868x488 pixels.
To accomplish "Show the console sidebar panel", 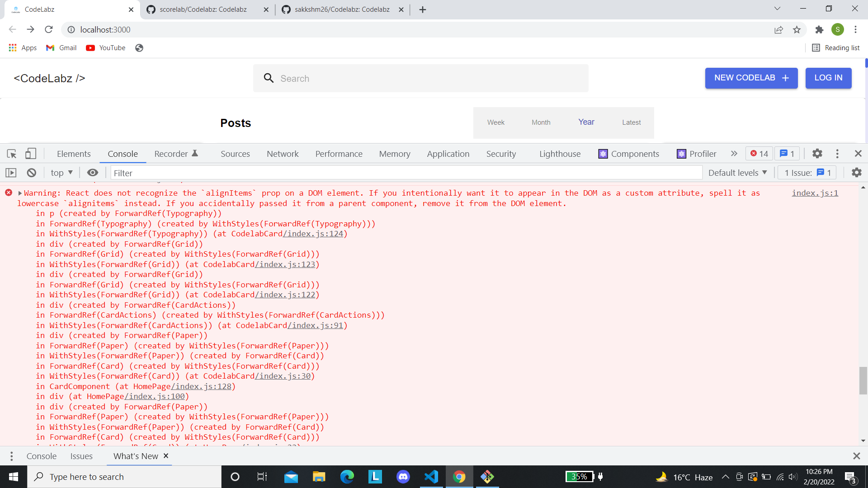I will (11, 173).
